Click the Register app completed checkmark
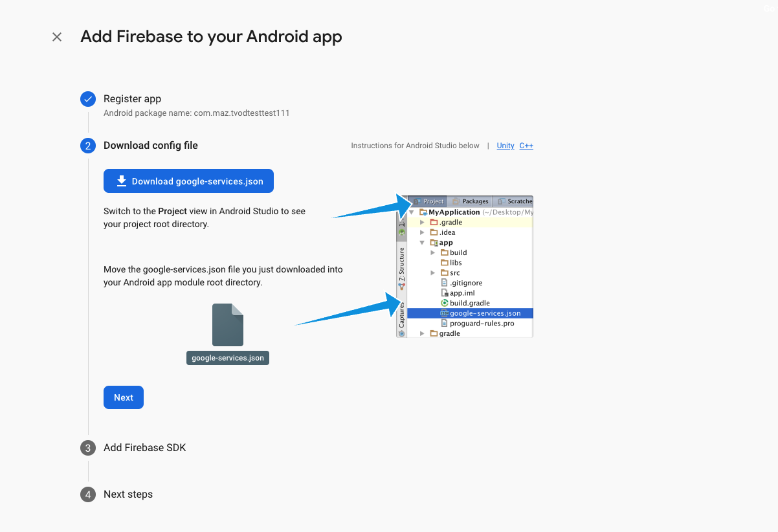This screenshot has height=532, width=778. (88, 99)
